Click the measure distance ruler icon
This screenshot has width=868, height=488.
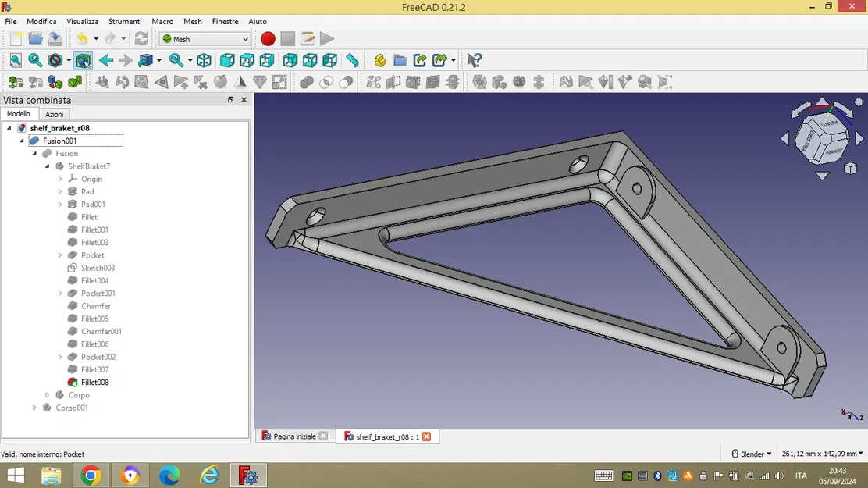coord(353,60)
